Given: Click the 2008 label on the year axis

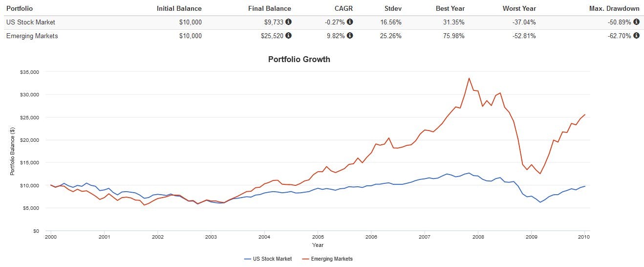Looking at the screenshot, I should coord(477,237).
